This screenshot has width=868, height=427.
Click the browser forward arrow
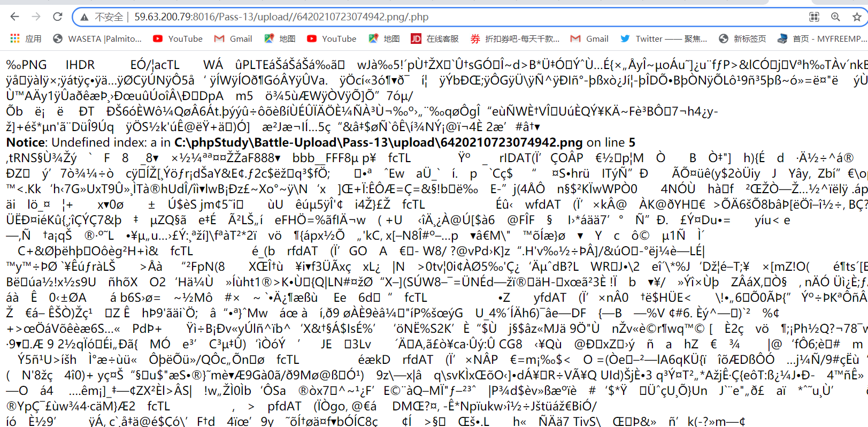tap(36, 17)
